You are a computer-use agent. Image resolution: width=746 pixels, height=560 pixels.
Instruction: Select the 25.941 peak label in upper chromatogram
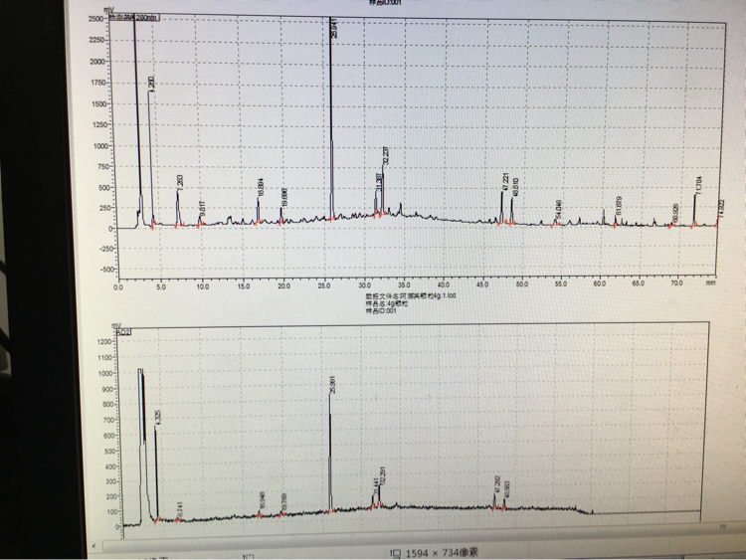[x=334, y=28]
